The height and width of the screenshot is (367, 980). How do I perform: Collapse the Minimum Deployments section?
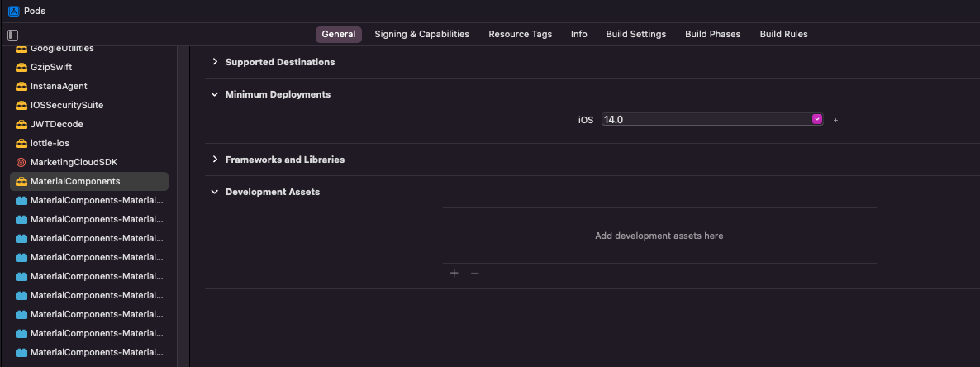pos(215,94)
